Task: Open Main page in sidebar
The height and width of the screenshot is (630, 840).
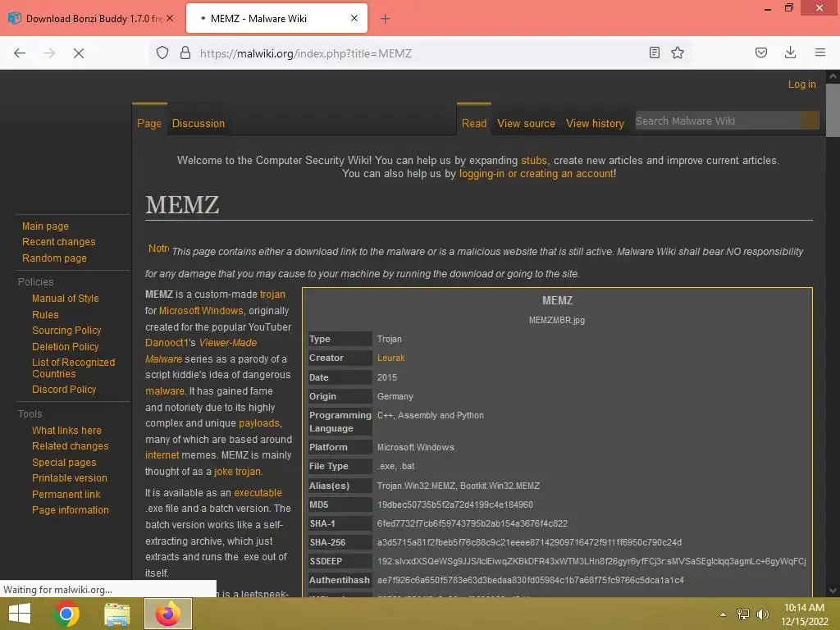Action: 45,226
